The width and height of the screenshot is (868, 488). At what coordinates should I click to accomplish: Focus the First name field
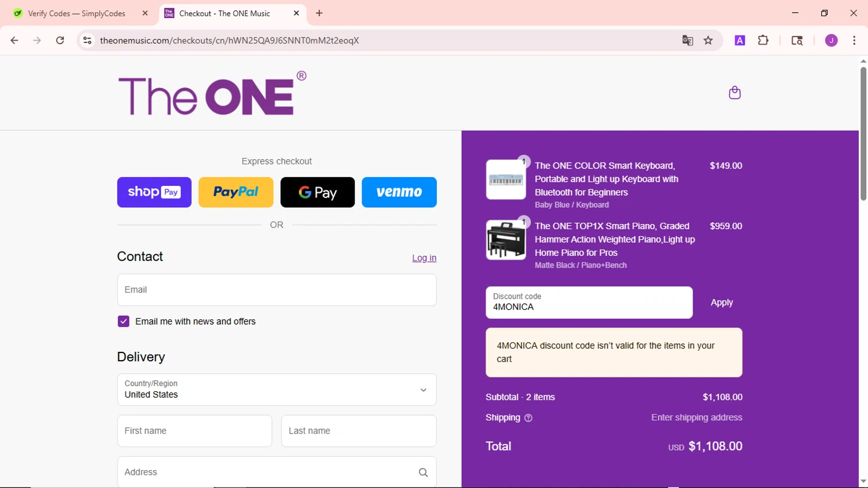[x=194, y=431]
